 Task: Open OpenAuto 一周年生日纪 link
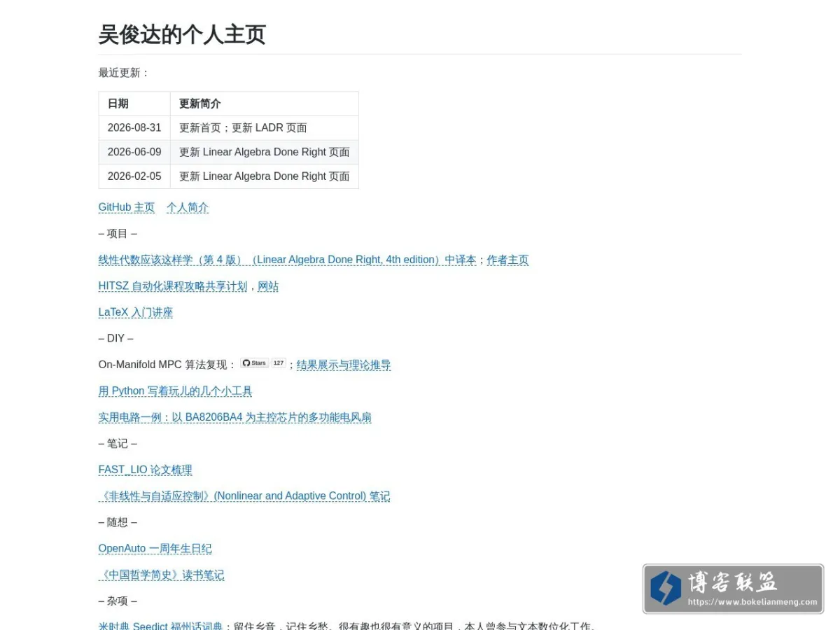point(155,548)
